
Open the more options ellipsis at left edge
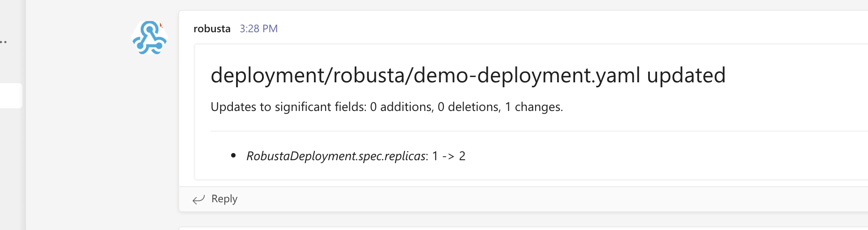tap(4, 42)
